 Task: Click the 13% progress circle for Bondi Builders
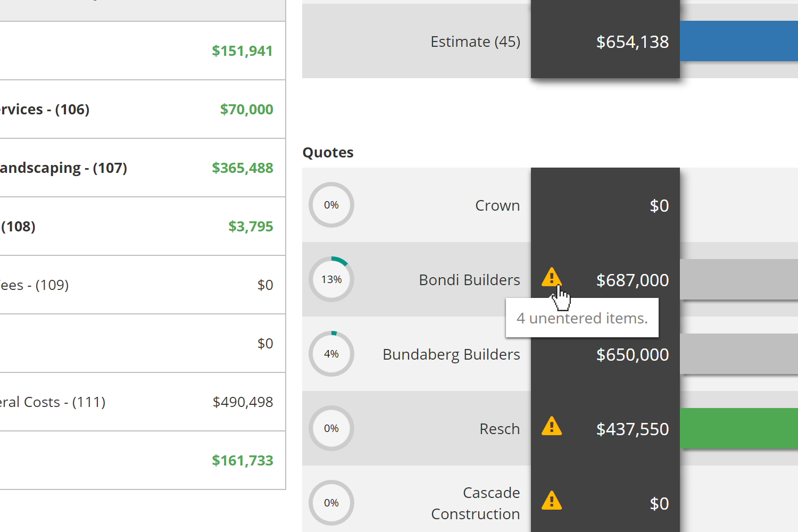click(x=331, y=279)
